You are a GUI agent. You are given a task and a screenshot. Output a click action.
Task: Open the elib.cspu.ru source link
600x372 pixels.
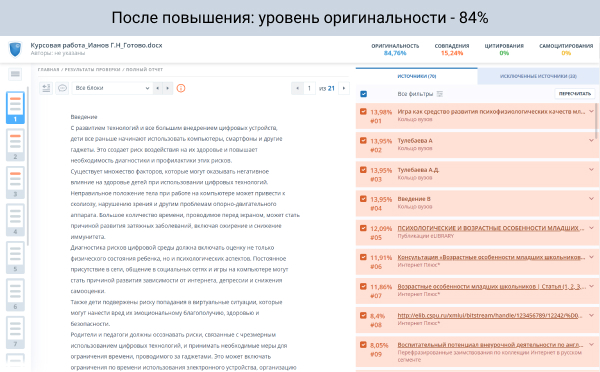point(490,315)
